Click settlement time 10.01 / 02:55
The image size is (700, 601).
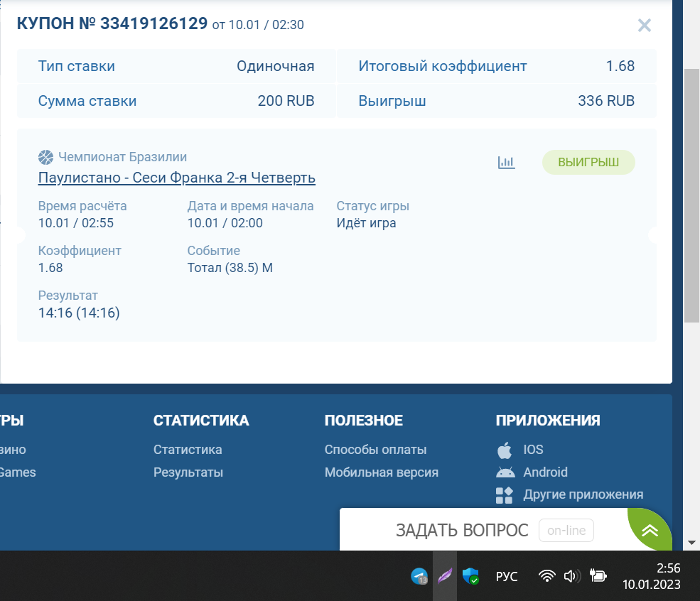point(76,223)
